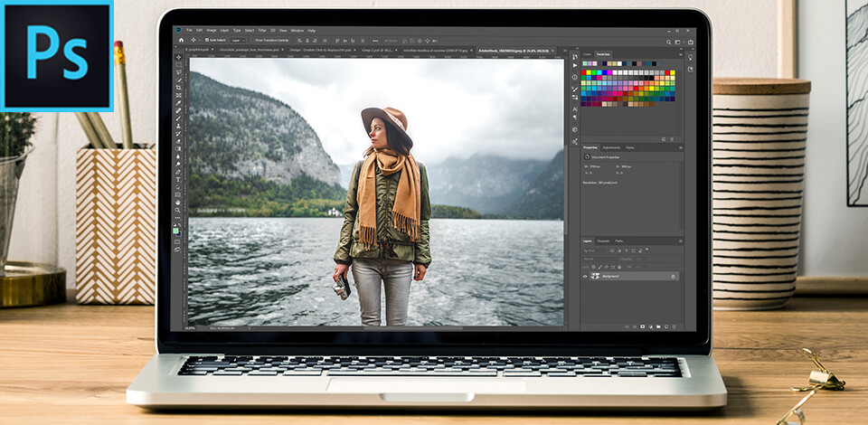Select the Clone Stamp tool
Image resolution: width=868 pixels, height=425 pixels.
pos(179,125)
